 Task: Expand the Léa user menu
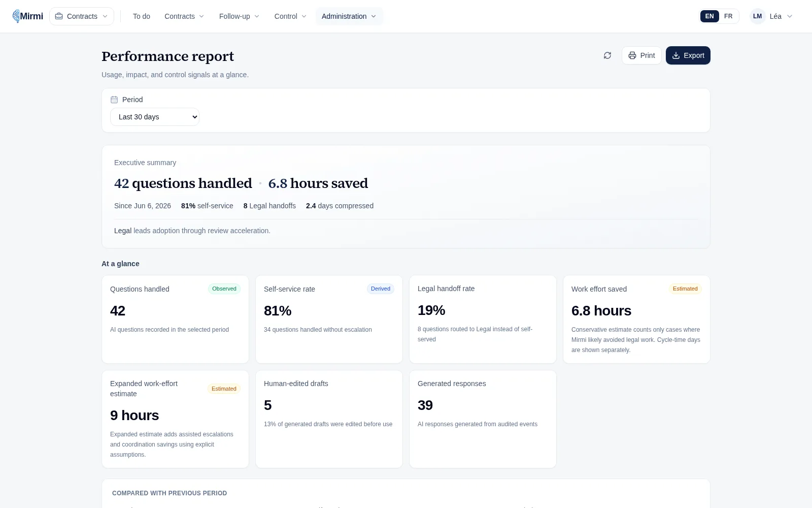tap(772, 16)
